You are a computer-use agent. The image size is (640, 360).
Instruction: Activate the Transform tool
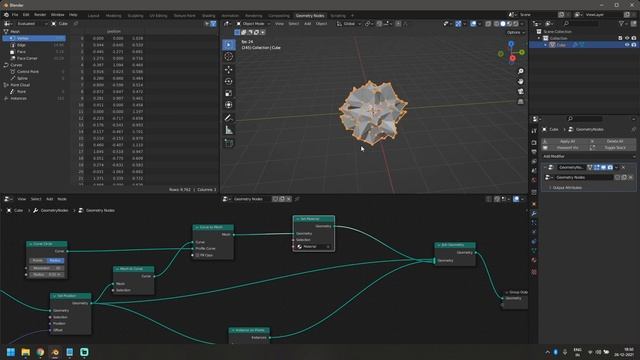point(229,105)
